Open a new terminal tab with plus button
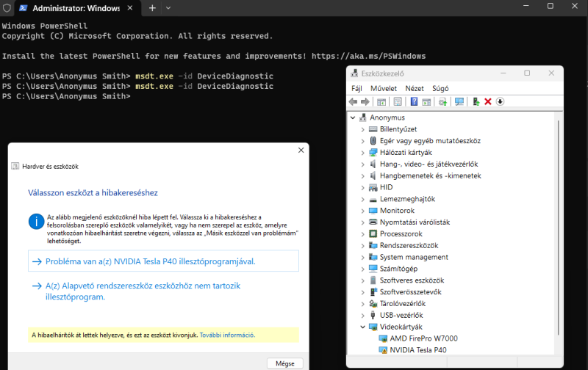The height and width of the screenshot is (370, 588). [x=152, y=7]
